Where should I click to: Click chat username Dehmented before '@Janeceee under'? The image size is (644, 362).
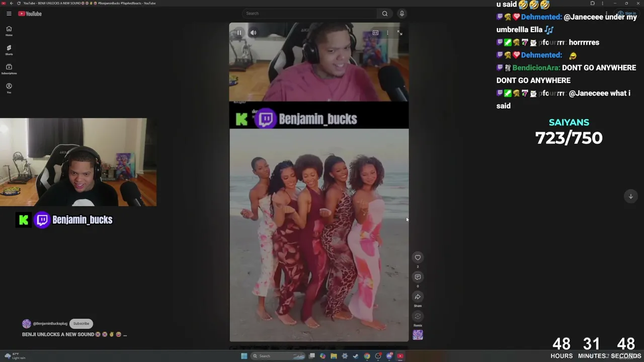[541, 17]
